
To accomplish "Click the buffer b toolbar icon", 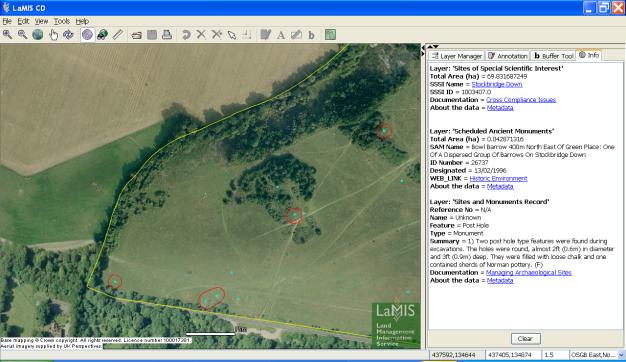I will [x=311, y=35].
